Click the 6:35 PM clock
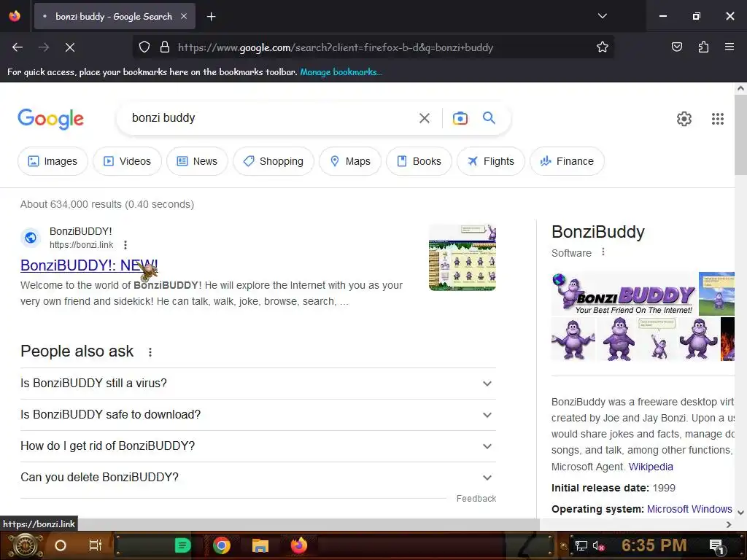Screen dimensions: 747x560 tap(654, 545)
